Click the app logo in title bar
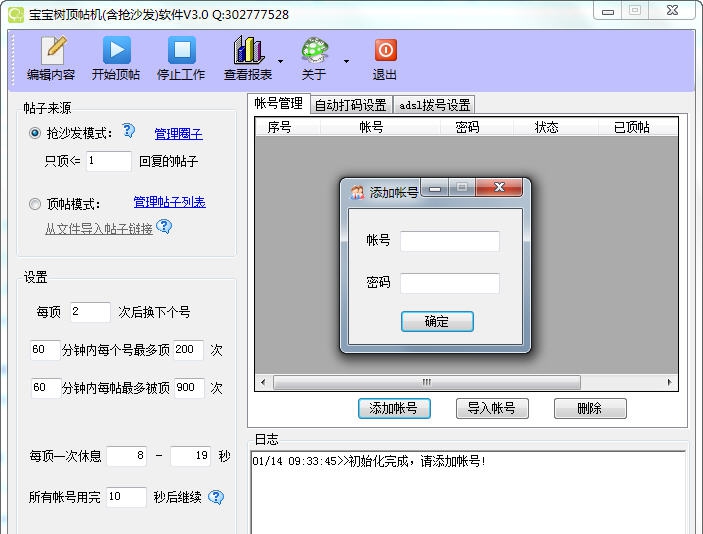The height and width of the screenshot is (534, 703). pyautogui.click(x=16, y=14)
